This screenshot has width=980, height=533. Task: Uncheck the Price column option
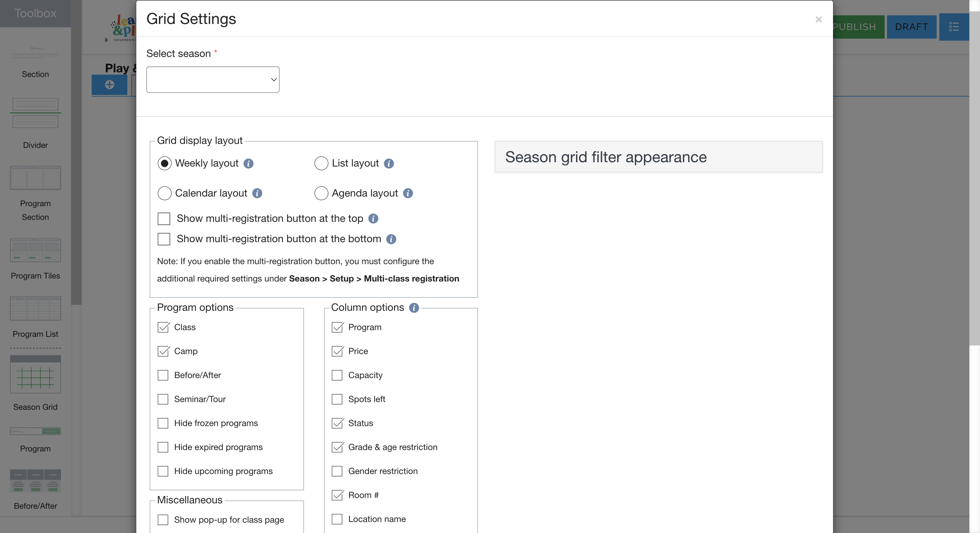pyautogui.click(x=337, y=351)
